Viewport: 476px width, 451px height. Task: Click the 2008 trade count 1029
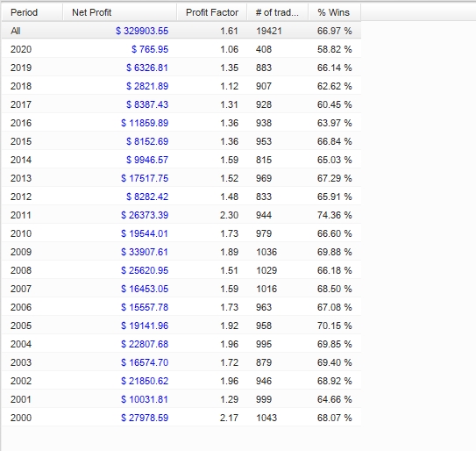(x=266, y=270)
